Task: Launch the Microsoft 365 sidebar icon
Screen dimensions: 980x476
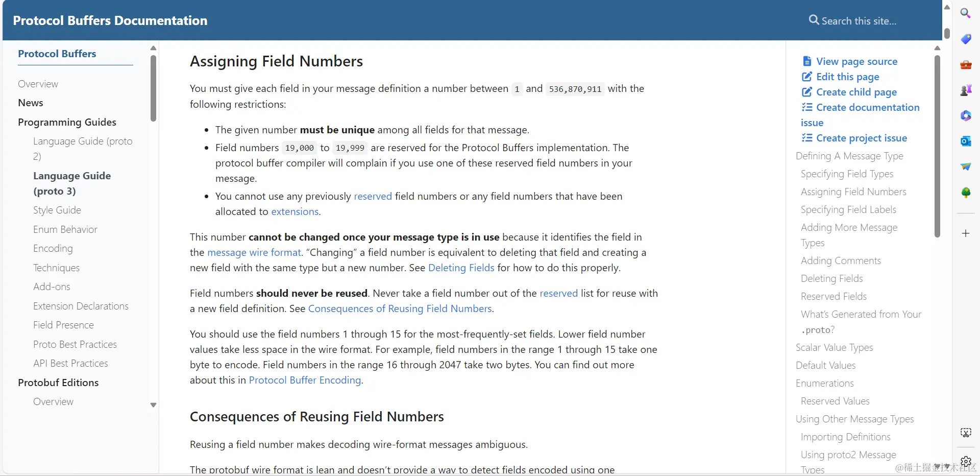Action: 965,116
